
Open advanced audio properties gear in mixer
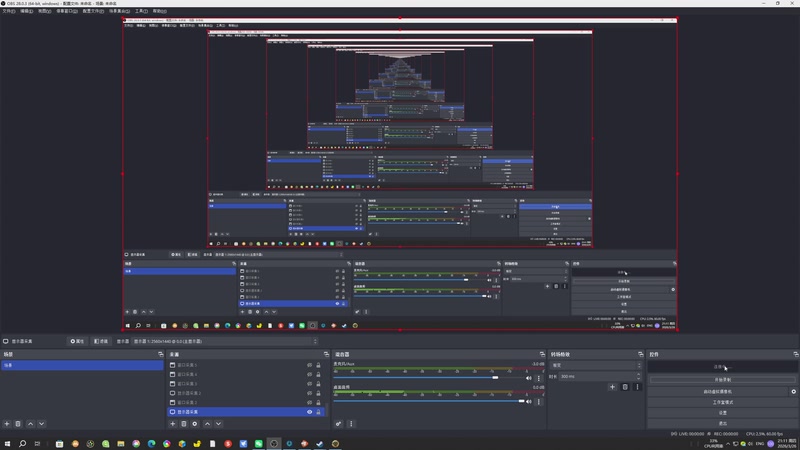coord(338,423)
